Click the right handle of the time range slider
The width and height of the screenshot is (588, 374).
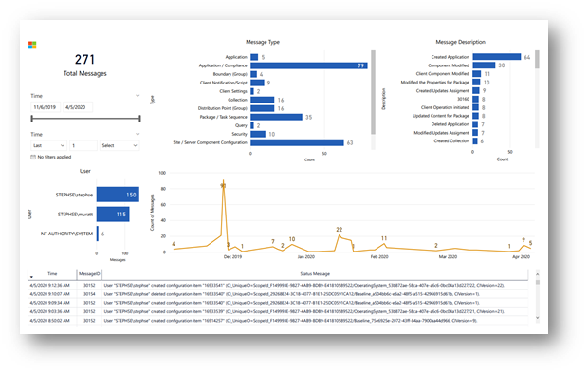(139, 119)
